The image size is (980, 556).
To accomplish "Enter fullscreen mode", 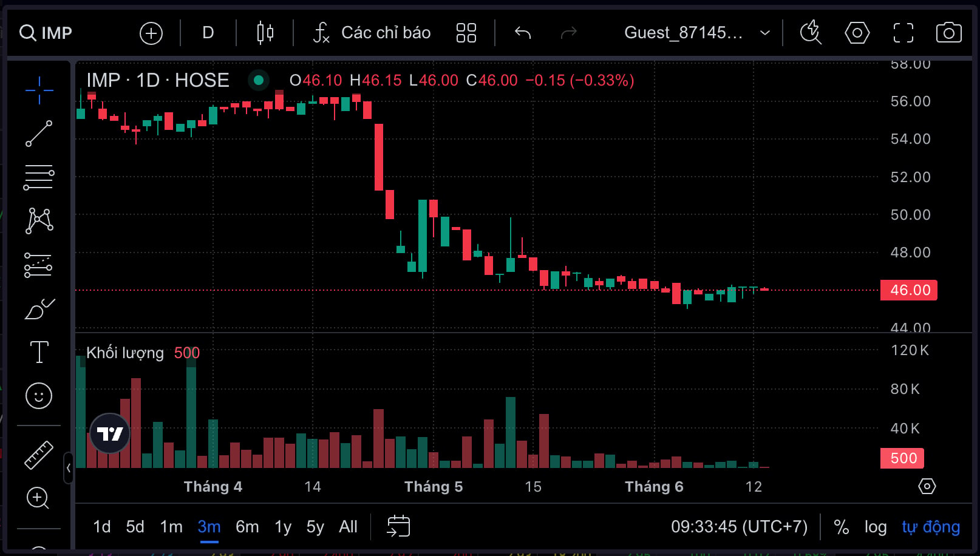I will 903,32.
